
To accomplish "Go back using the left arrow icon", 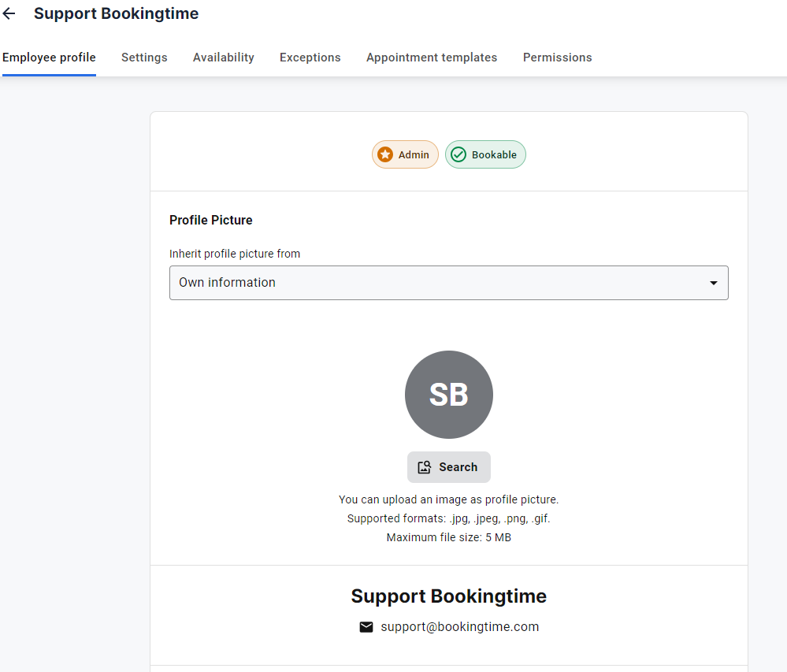I will [9, 13].
